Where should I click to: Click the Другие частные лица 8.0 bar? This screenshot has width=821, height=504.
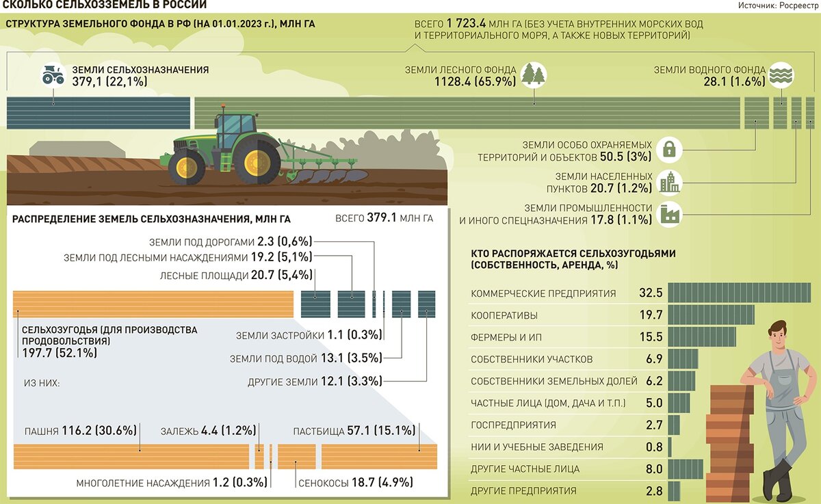685,469
